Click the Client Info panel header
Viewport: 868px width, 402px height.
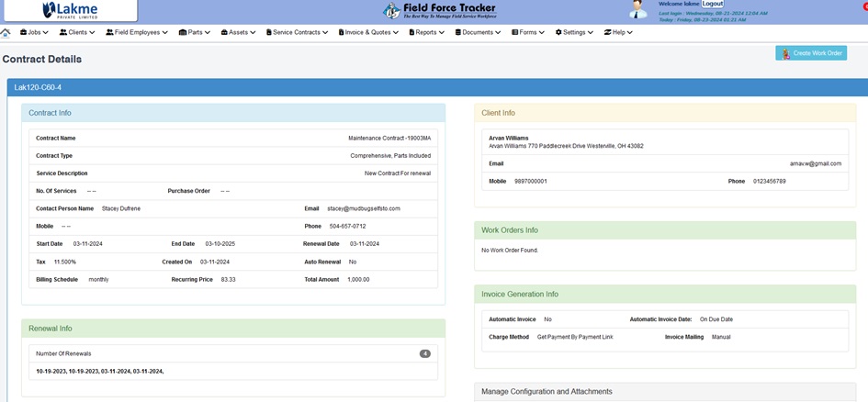(x=665, y=113)
